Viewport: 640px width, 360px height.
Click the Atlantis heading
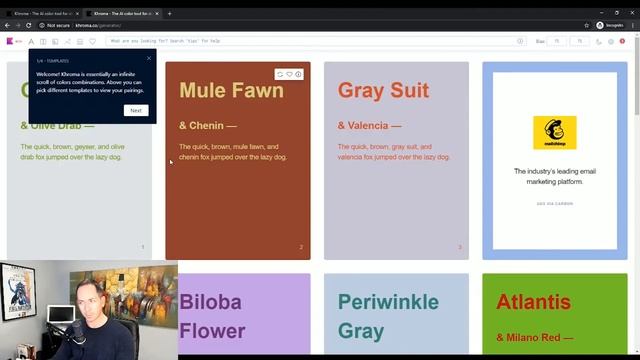[x=533, y=302]
